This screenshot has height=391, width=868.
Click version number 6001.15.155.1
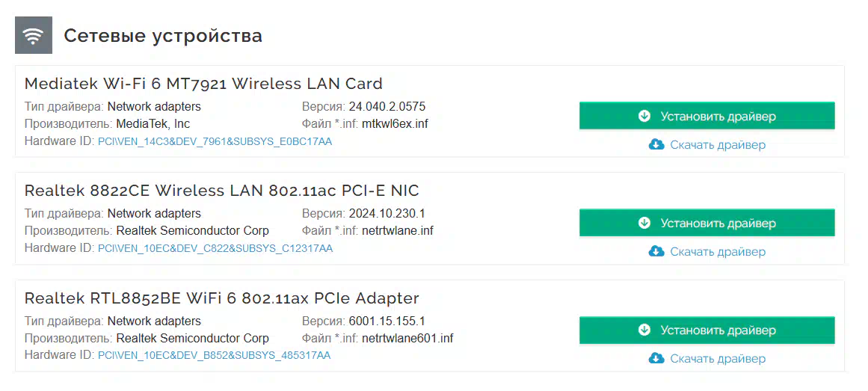[x=387, y=321]
